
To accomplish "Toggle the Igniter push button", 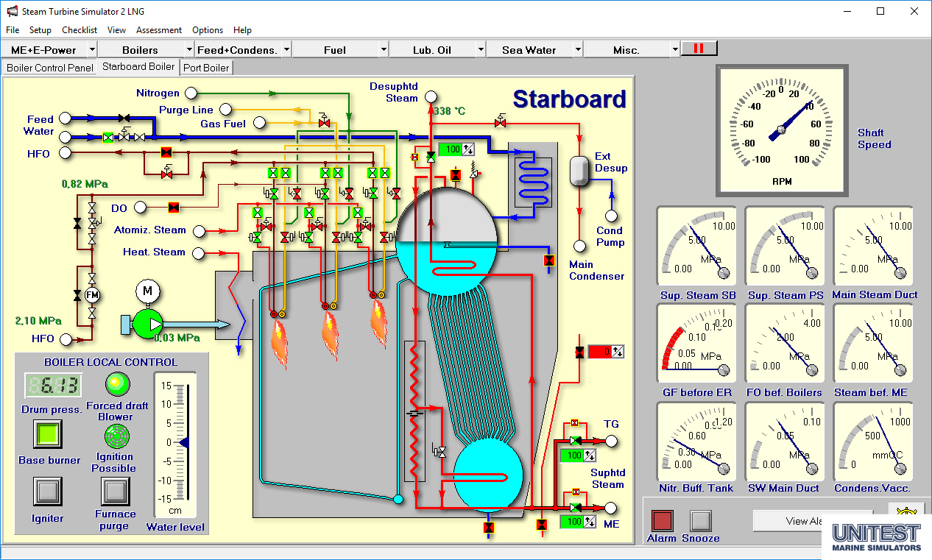I will (x=48, y=492).
